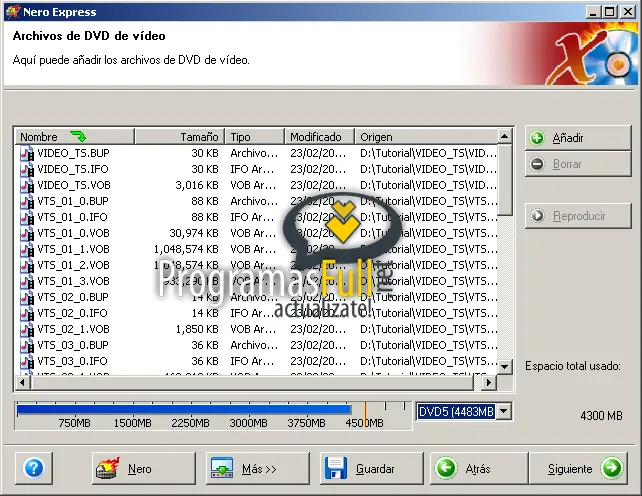
Task: Open the help question mark button
Action: pos(34,468)
